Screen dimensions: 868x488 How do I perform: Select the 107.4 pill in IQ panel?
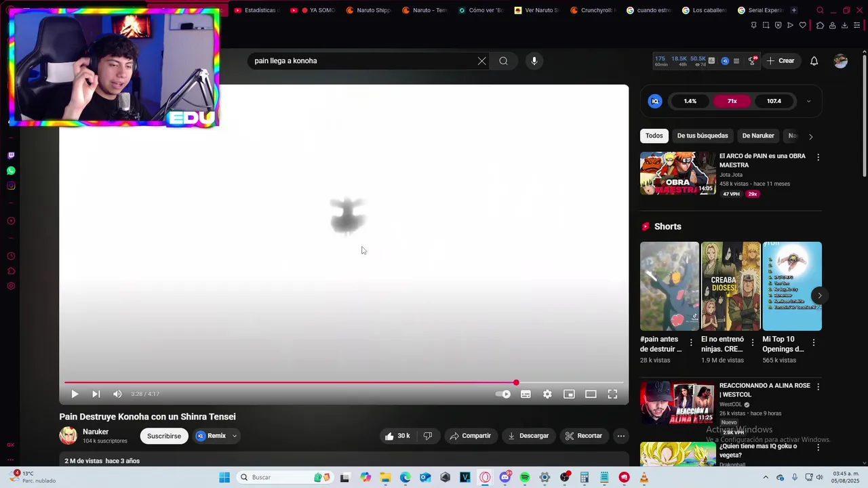coord(774,101)
